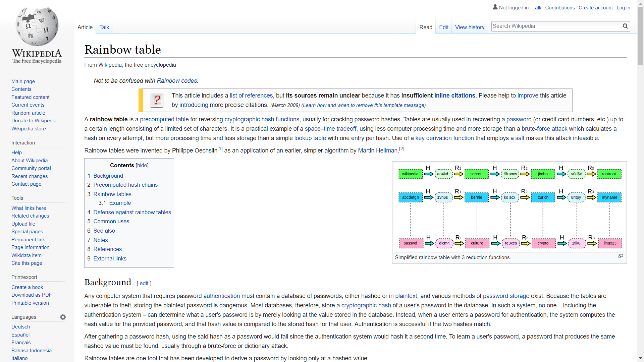Click the not-logged-in user icon
The image size is (644, 362).
[495, 7]
